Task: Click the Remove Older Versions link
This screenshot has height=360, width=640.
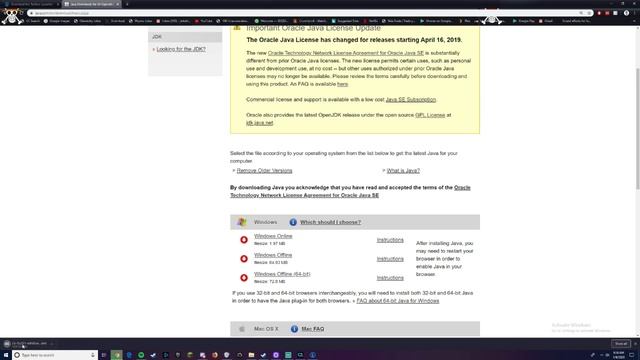Action: [264, 171]
